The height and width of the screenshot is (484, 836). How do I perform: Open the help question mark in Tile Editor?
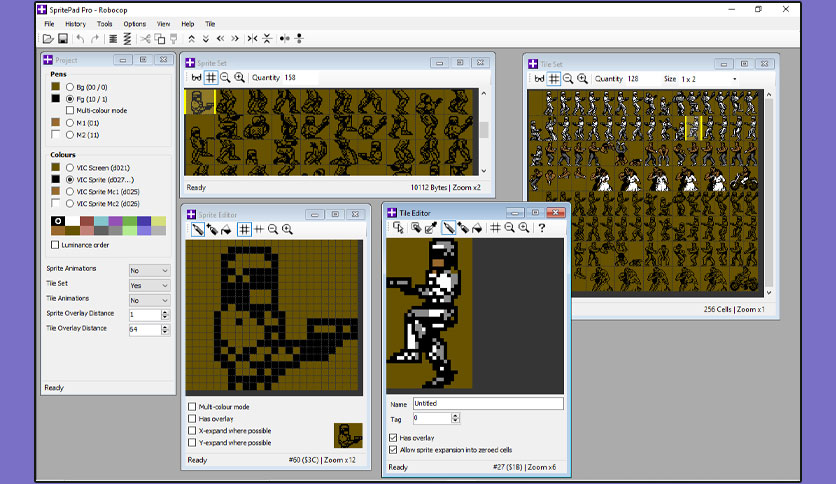(x=542, y=228)
